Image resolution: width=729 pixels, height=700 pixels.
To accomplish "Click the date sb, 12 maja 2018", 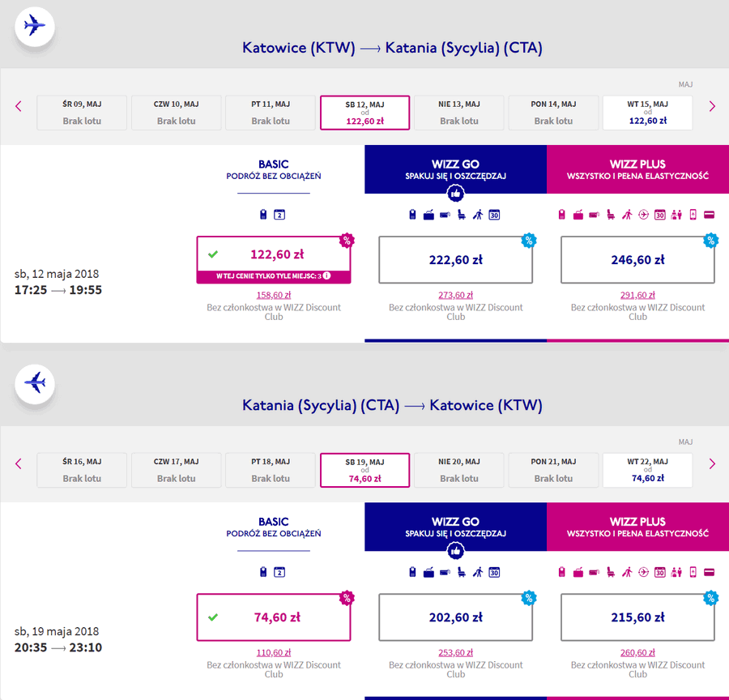I will pyautogui.click(x=57, y=274).
